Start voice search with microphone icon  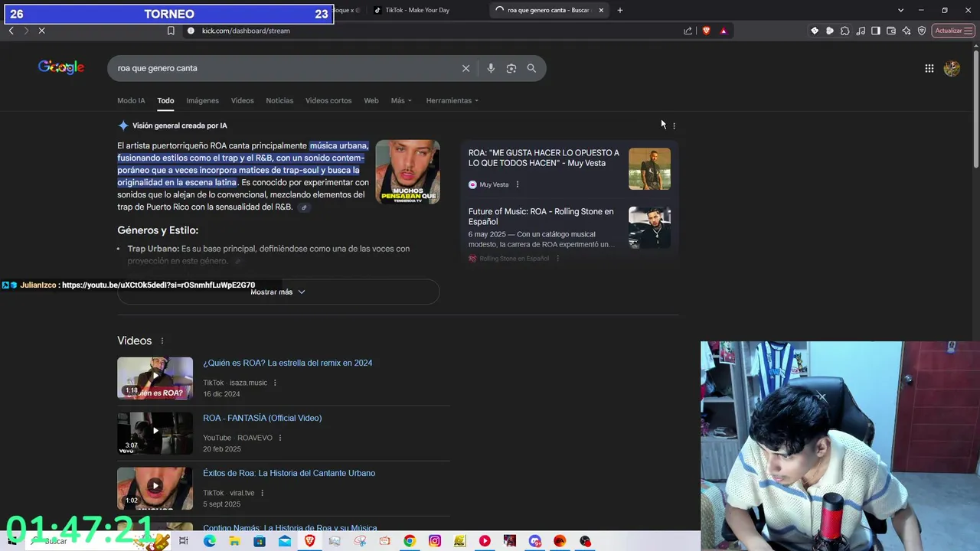coord(491,68)
